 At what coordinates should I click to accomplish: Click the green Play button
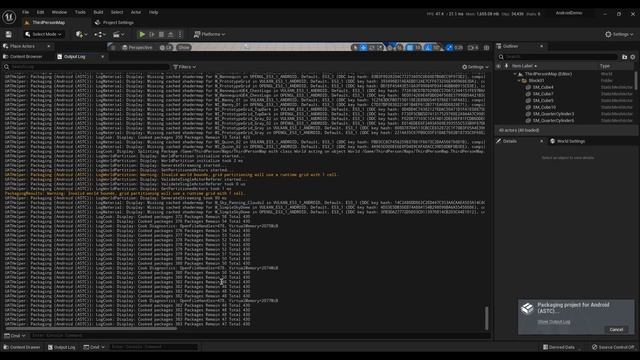point(142,34)
